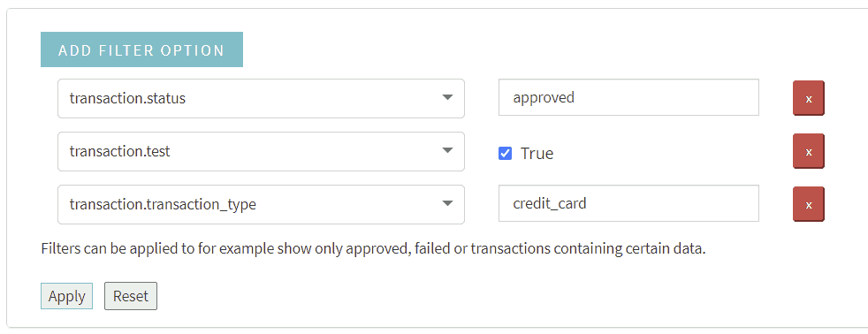Screen dimensions: 868x334
Task: Apply the selected filters
Action: tap(66, 296)
